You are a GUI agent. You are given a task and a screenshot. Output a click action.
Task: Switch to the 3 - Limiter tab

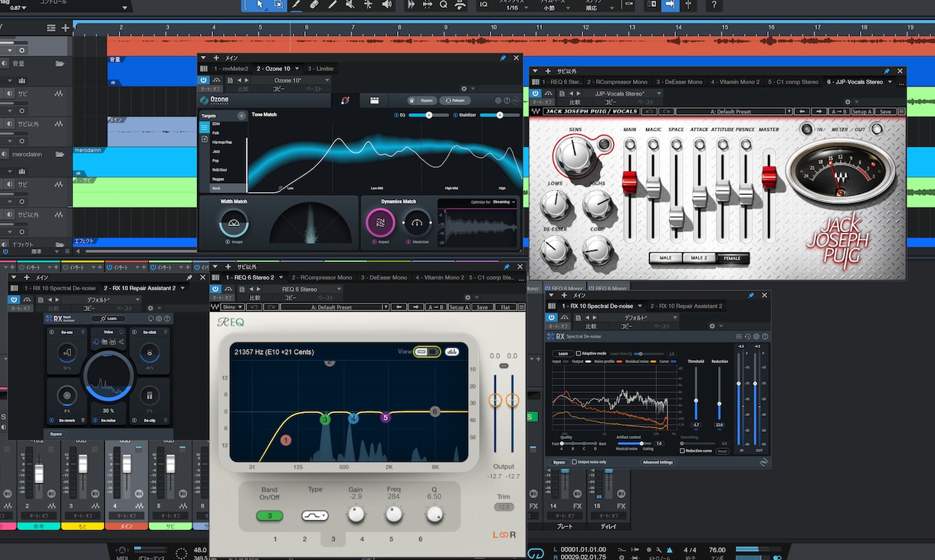[323, 69]
